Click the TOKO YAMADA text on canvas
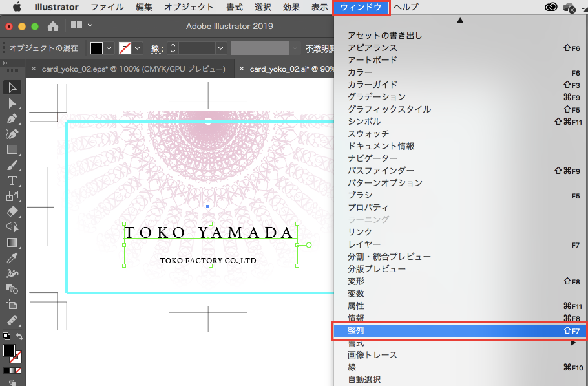 209,232
